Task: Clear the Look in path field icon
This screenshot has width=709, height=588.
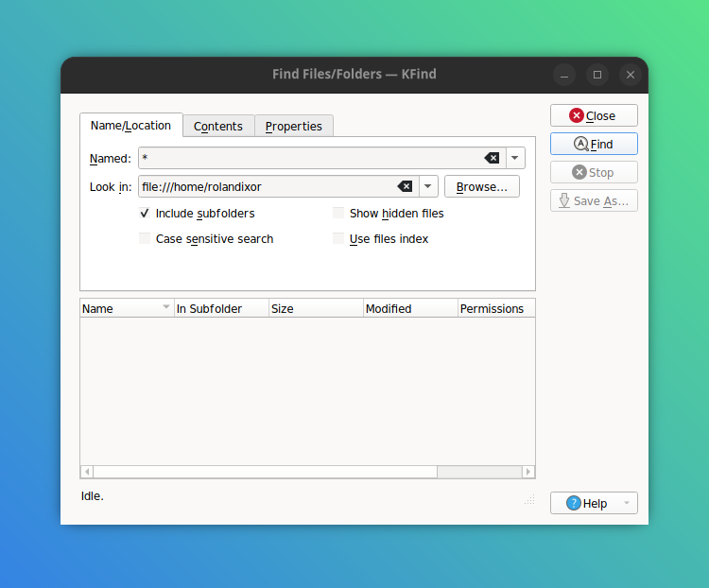Action: pyautogui.click(x=405, y=186)
